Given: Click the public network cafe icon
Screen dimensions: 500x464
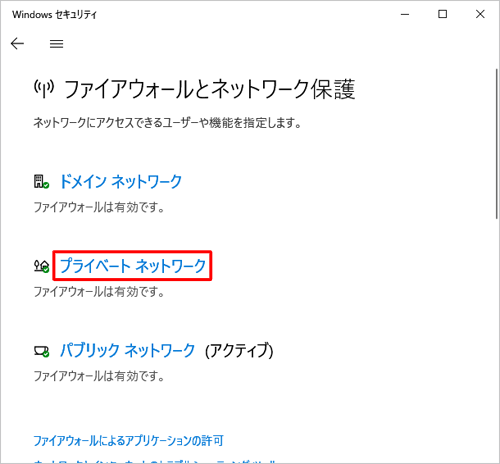Looking at the screenshot, I should [x=41, y=351].
